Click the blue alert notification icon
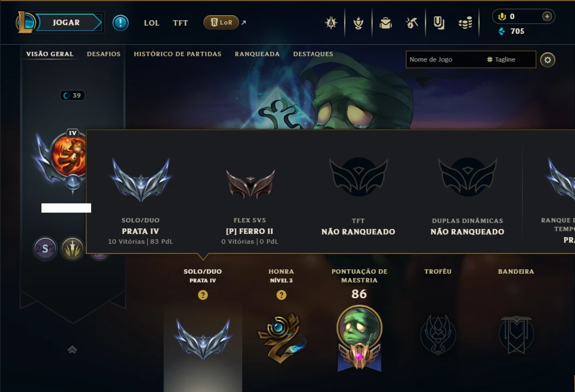 tap(120, 23)
